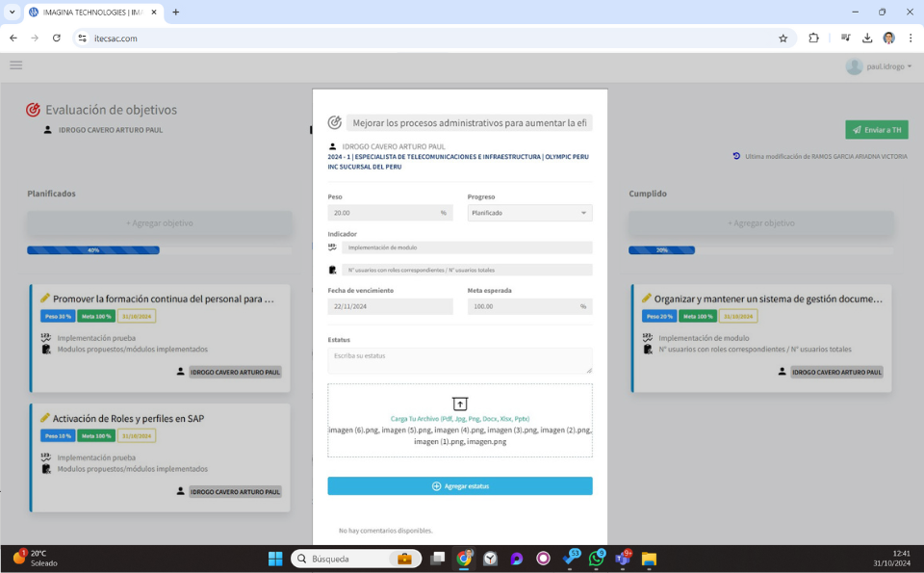This screenshot has width=924, height=573.
Task: Open the Progreso dropdown showing Planificado
Action: pyautogui.click(x=529, y=213)
